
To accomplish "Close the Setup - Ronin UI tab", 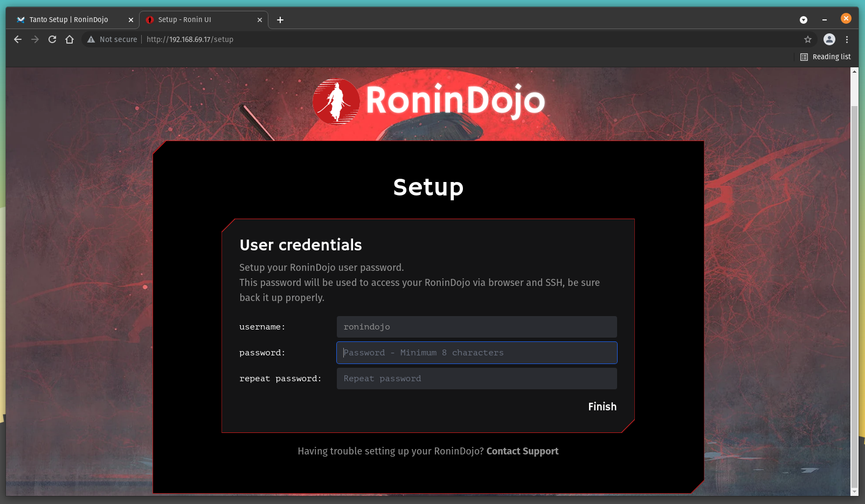I will 260,20.
